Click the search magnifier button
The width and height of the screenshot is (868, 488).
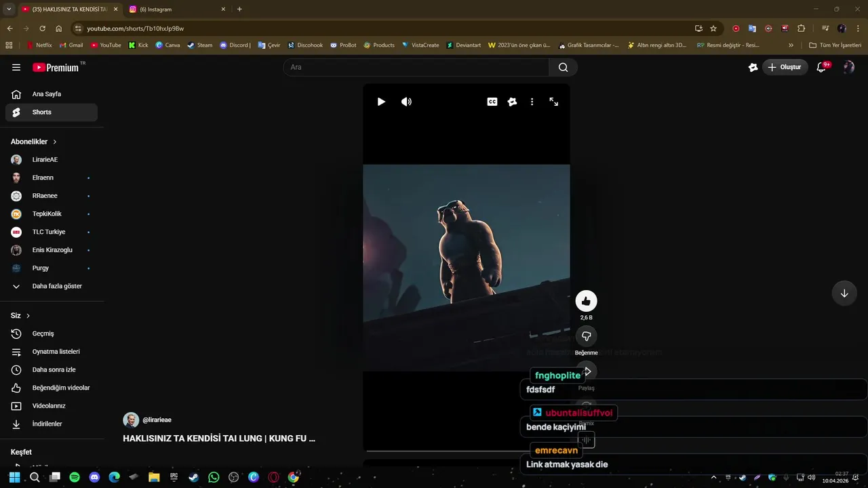564,67
